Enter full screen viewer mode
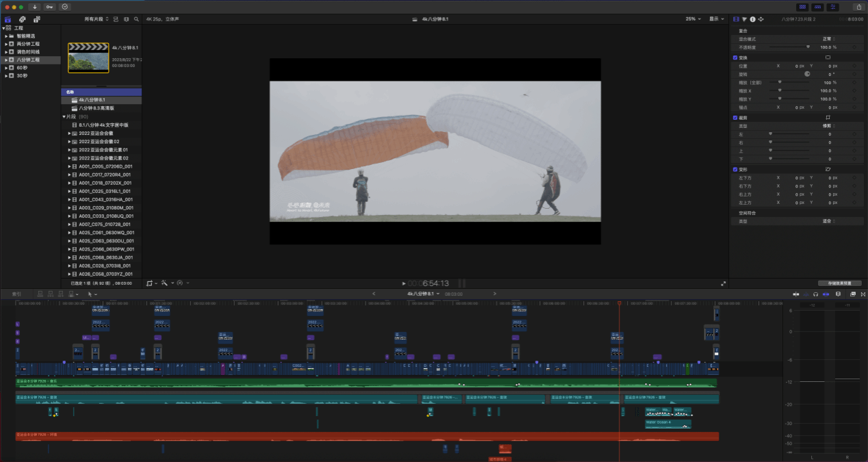This screenshot has width=868, height=462. (723, 283)
